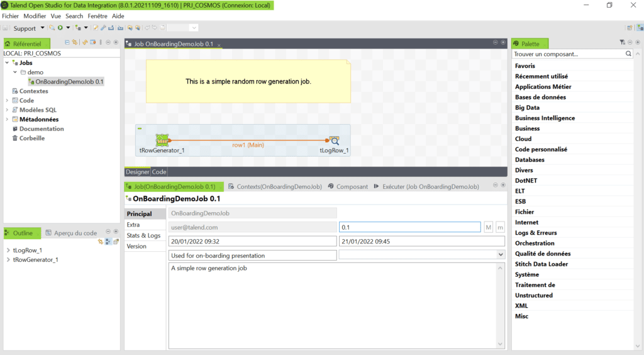Click the undo arrow toolbar icon

(x=147, y=28)
